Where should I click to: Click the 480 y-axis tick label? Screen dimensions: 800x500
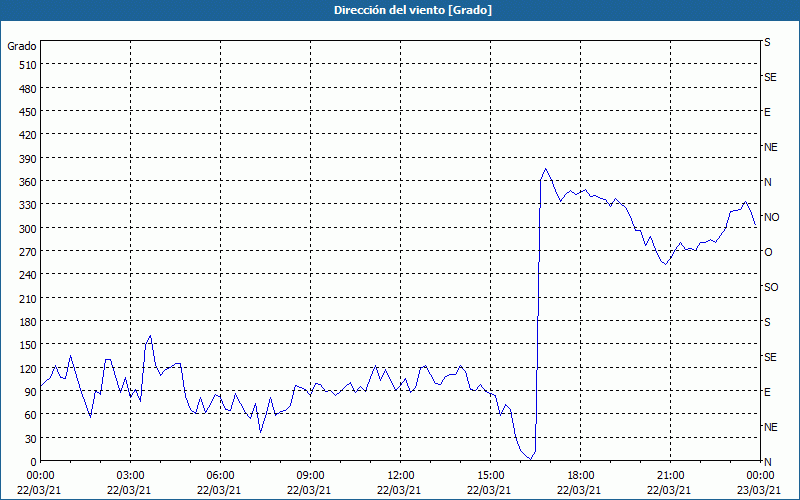click(x=28, y=89)
